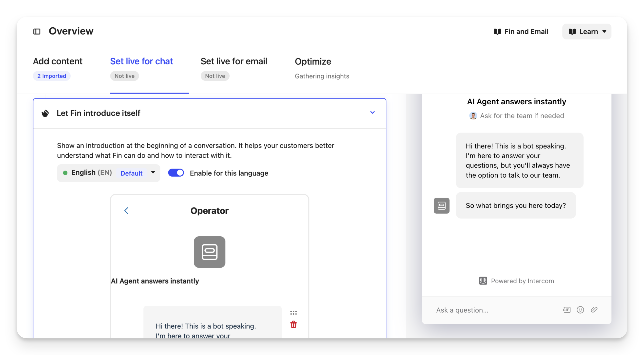Open the Optimize tab
This screenshot has width=644, height=355.
[313, 61]
